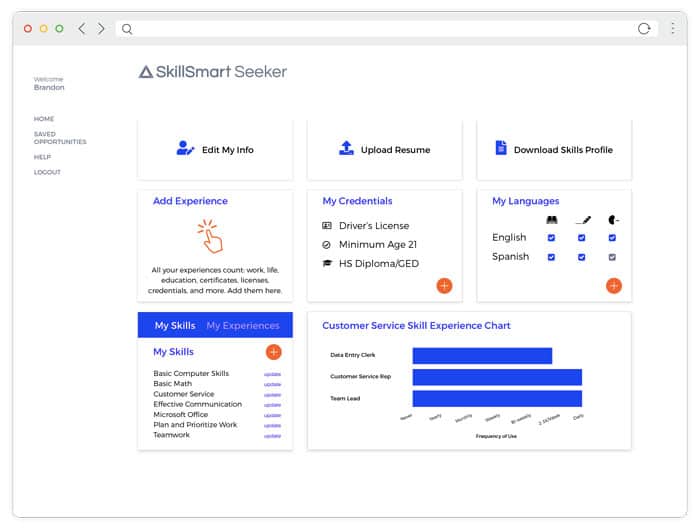Update the Teamwork skill
Image resolution: width=700 pixels, height=529 pixels.
(x=272, y=436)
